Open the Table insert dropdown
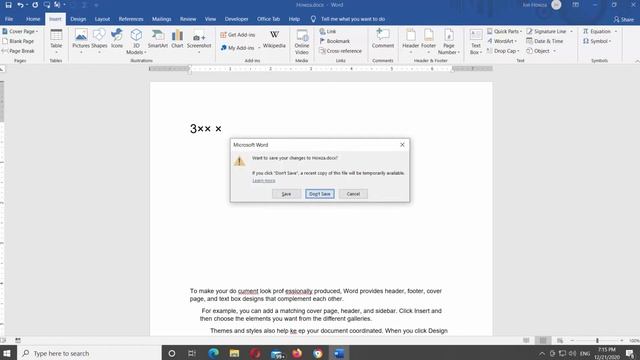The height and width of the screenshot is (360, 640). pyautogui.click(x=56, y=41)
